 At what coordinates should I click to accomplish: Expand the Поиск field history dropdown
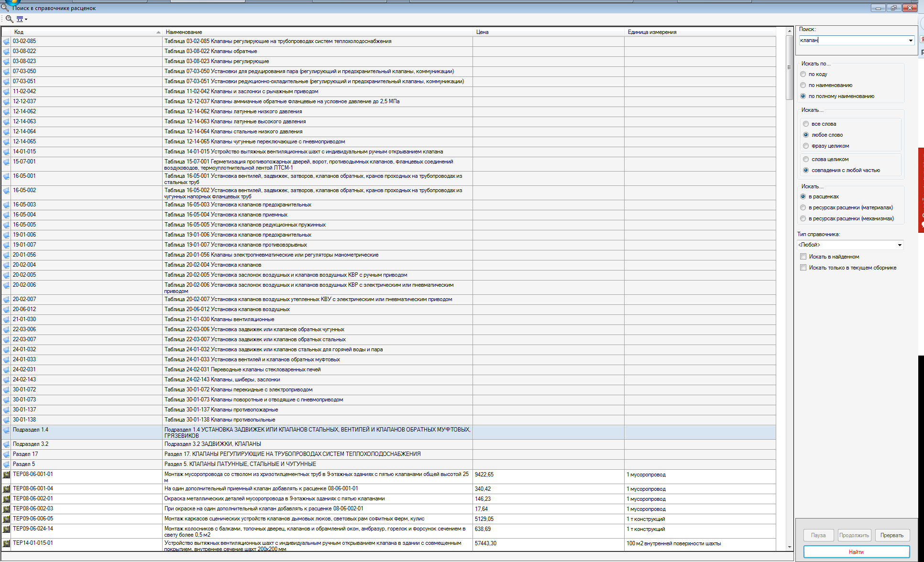click(x=911, y=41)
